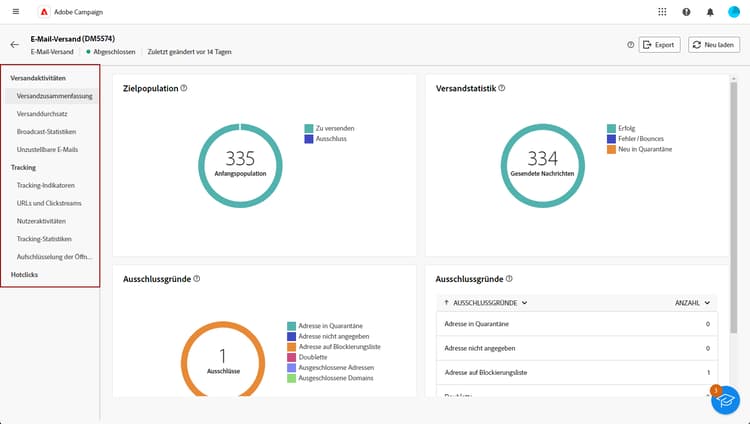Click the Zu versenden legend swatch
Image resolution: width=750 pixels, height=424 pixels.
[x=309, y=128]
